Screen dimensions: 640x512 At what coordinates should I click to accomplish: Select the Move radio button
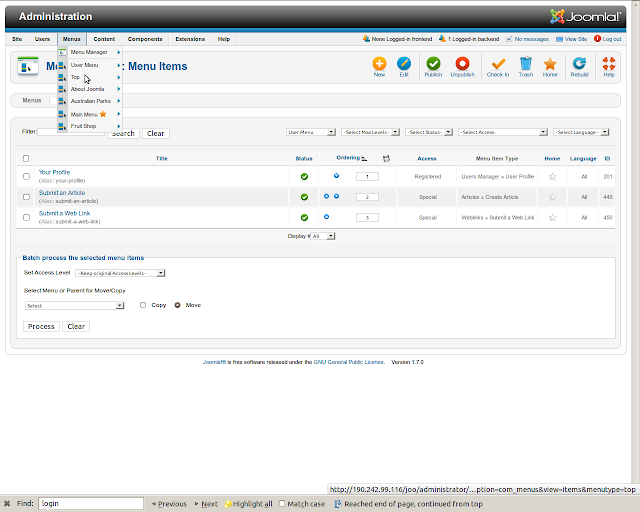tap(178, 305)
